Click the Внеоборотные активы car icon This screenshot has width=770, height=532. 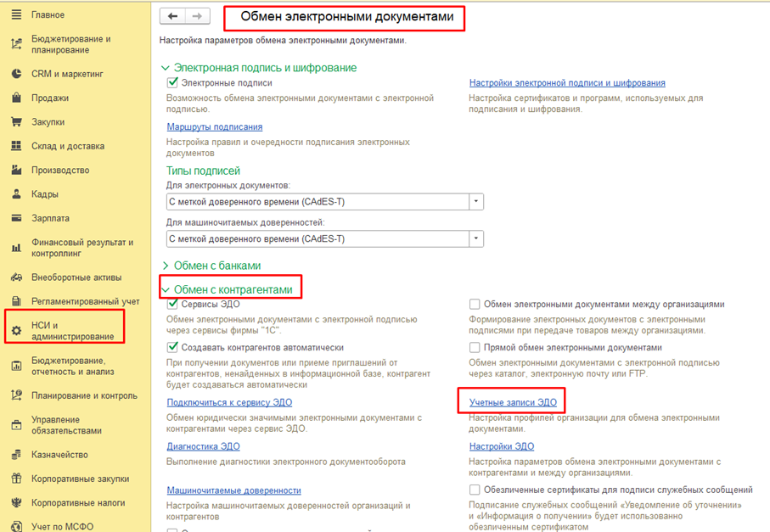[16, 277]
